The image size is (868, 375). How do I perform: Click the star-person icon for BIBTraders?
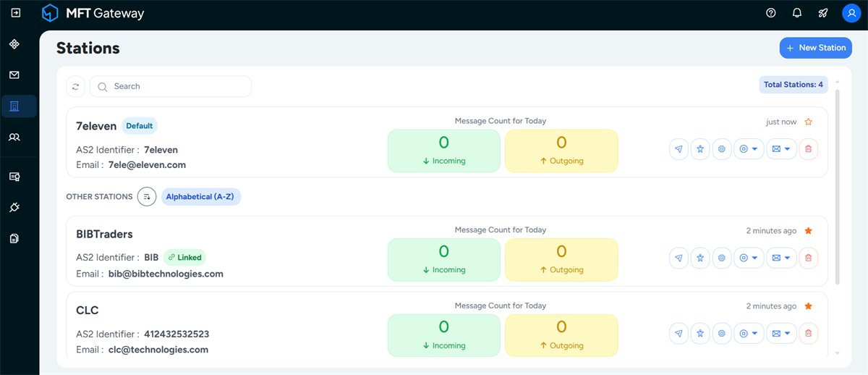700,258
